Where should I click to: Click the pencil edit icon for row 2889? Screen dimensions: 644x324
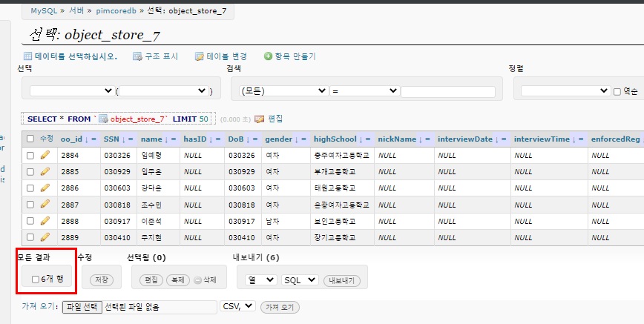click(x=45, y=237)
